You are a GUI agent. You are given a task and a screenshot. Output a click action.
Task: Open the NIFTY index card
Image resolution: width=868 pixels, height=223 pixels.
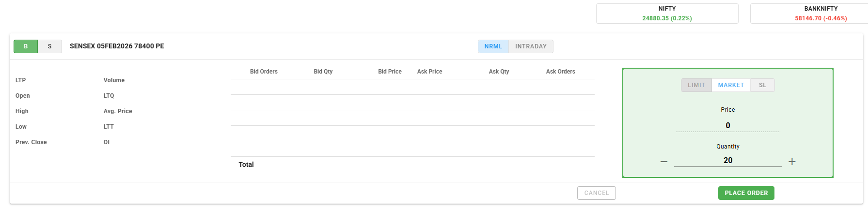pyautogui.click(x=667, y=14)
